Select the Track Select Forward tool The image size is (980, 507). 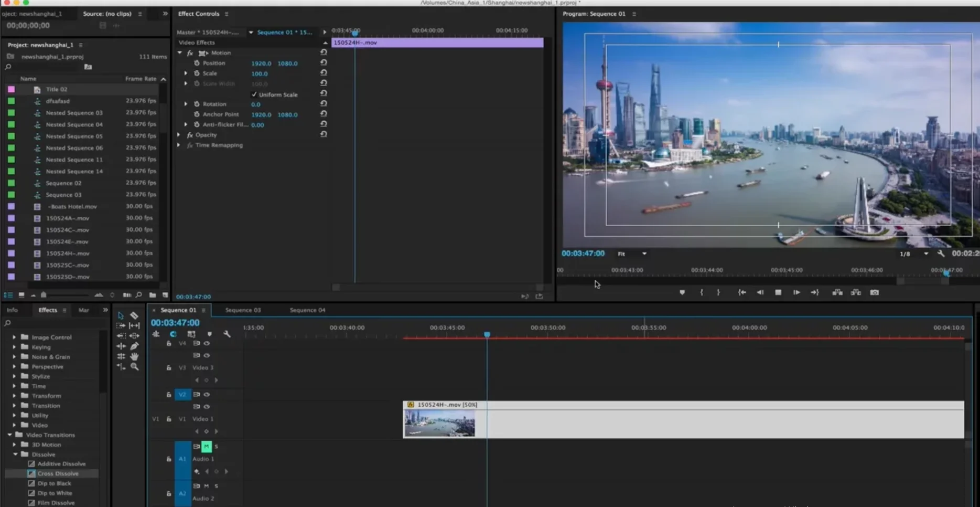click(x=120, y=325)
